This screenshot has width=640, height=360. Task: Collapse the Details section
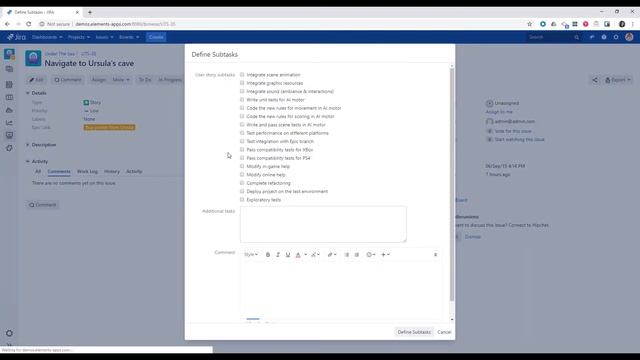[x=28, y=93]
